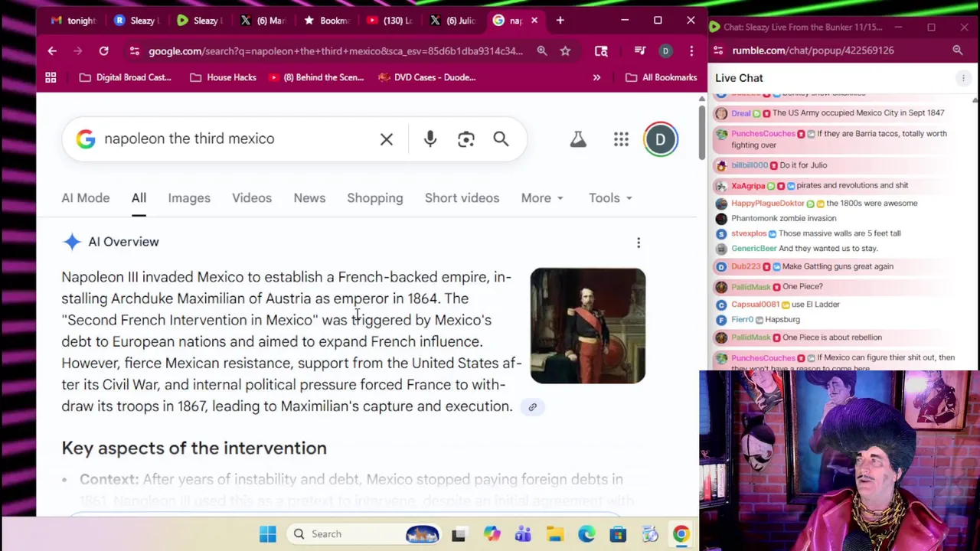Click the source link chip after the overview
Image resolution: width=980 pixels, height=551 pixels.
(533, 407)
